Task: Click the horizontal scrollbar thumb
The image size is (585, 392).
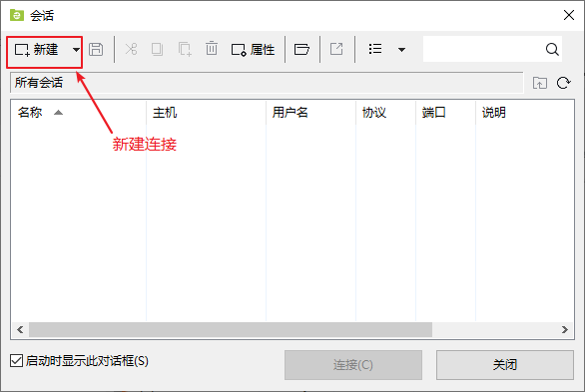Action: [x=231, y=330]
